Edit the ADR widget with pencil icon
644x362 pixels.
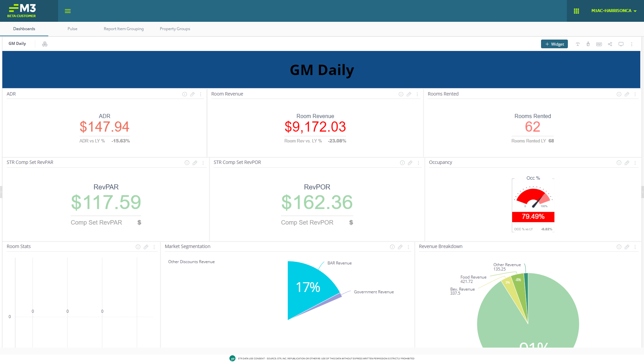[x=193, y=95]
